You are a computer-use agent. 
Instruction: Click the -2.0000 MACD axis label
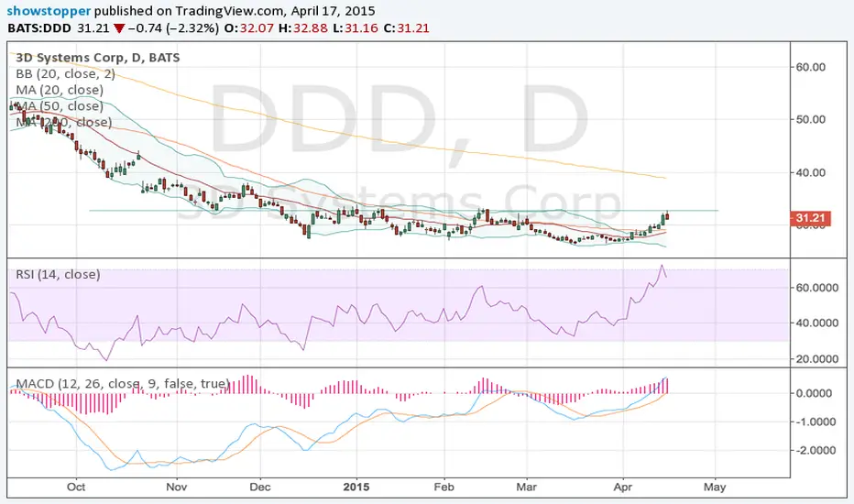click(815, 451)
